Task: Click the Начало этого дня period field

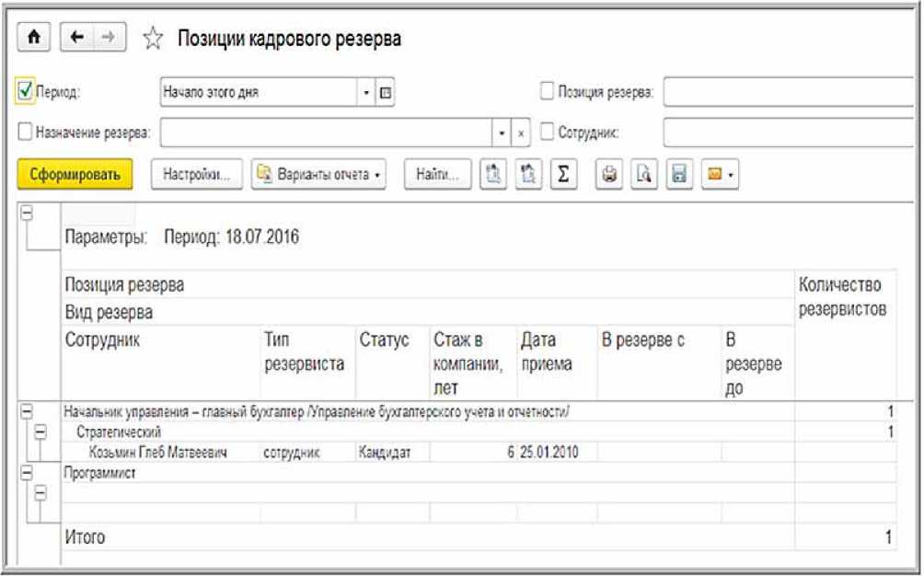Action: 259,93
